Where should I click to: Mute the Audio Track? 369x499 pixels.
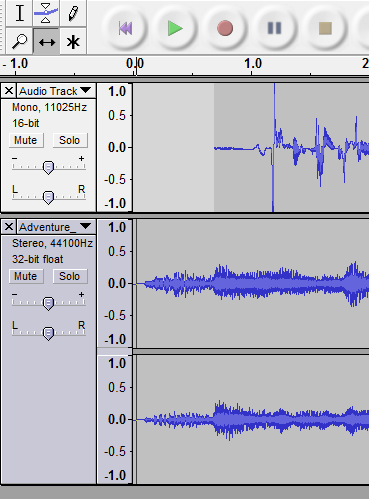[26, 140]
